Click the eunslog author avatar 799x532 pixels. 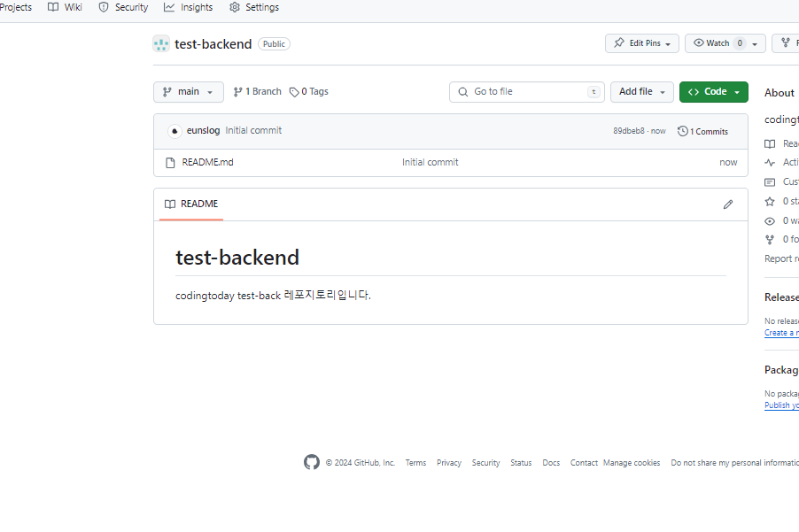tap(175, 131)
